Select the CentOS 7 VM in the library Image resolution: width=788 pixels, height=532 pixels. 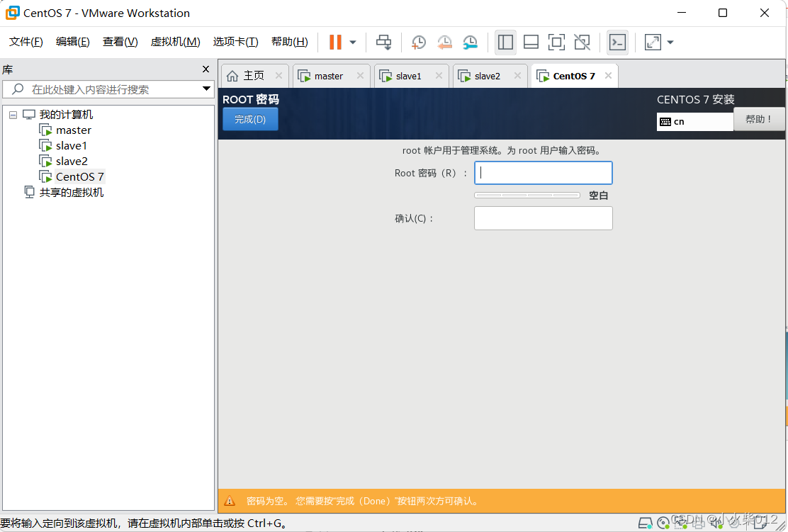(79, 177)
